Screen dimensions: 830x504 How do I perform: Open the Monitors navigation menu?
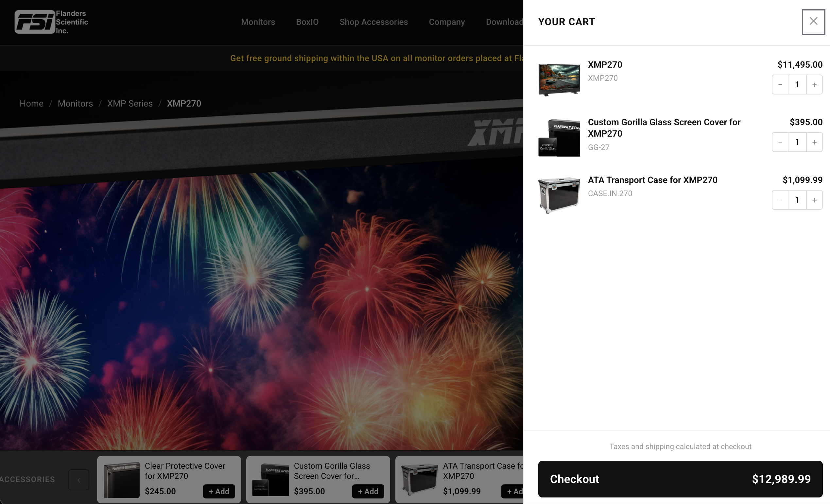click(258, 22)
